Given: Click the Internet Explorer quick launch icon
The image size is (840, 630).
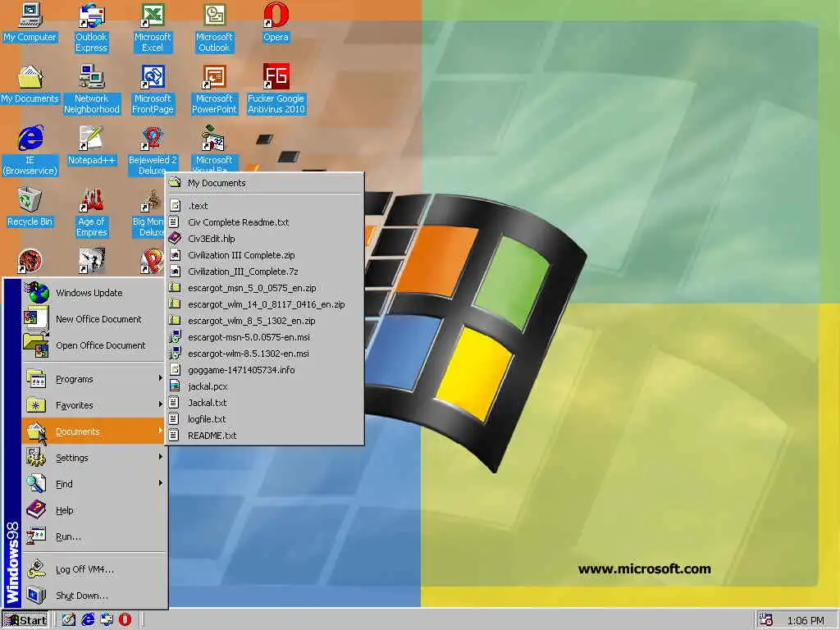Looking at the screenshot, I should click(88, 620).
